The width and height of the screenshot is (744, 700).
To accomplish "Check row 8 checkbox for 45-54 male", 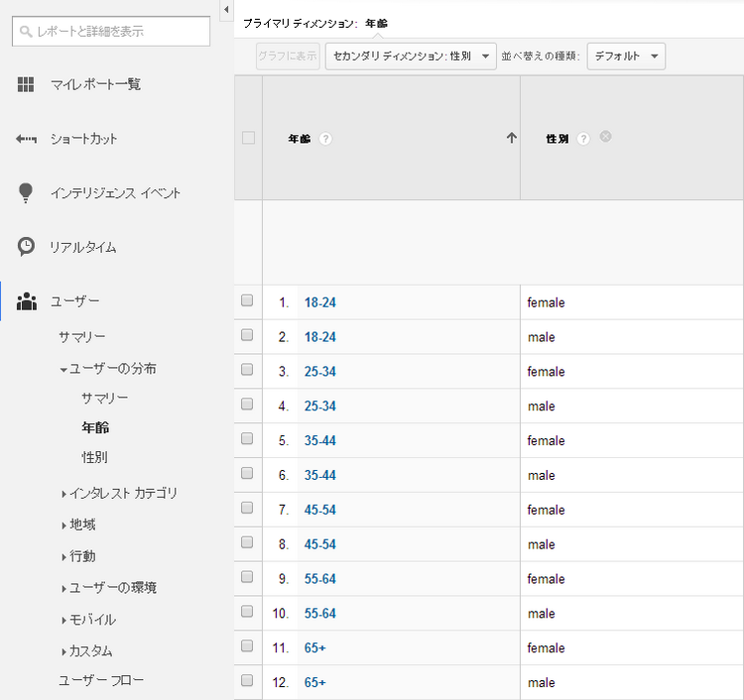I will [x=247, y=542].
